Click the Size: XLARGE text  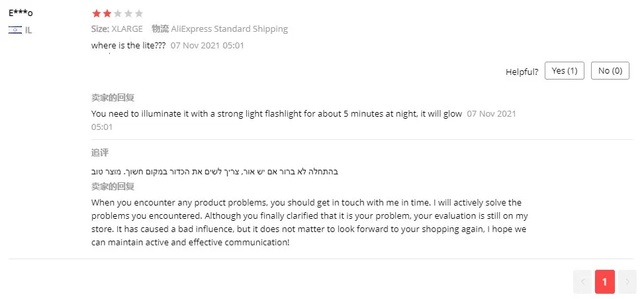[x=117, y=29]
